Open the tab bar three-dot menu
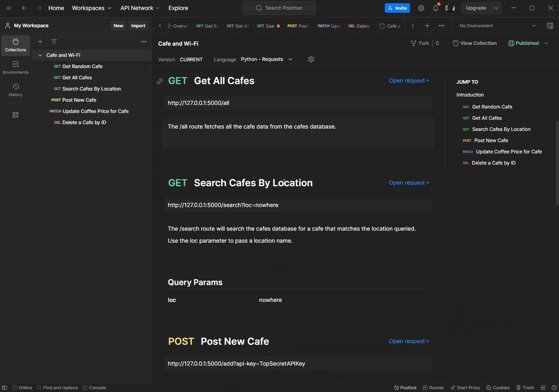Image resolution: width=559 pixels, height=392 pixels. point(442,26)
